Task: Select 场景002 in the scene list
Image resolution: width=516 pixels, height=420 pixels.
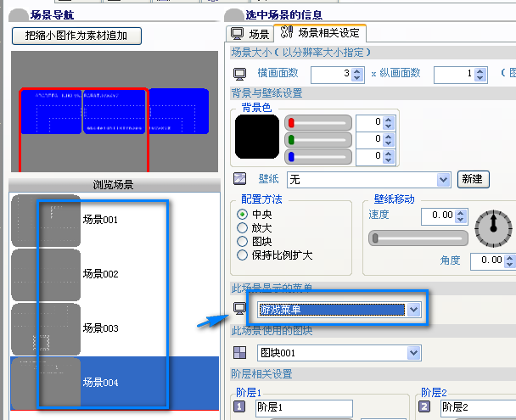Action: pos(115,274)
